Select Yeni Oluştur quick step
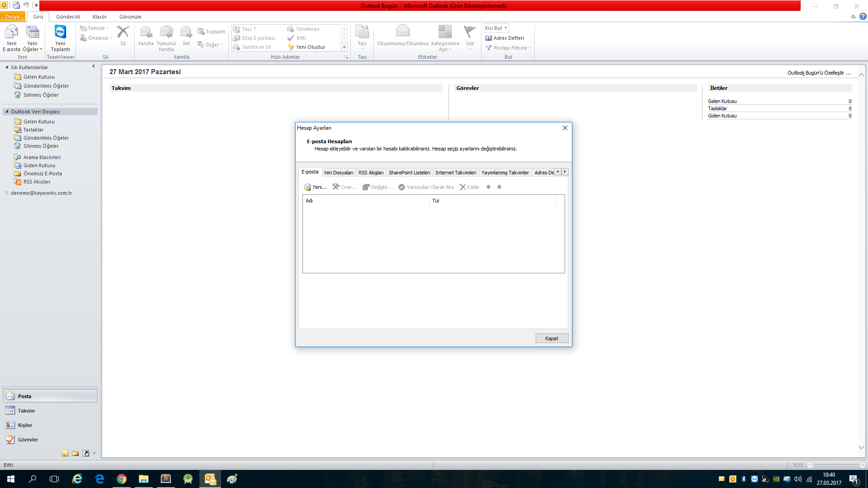 tap(307, 47)
